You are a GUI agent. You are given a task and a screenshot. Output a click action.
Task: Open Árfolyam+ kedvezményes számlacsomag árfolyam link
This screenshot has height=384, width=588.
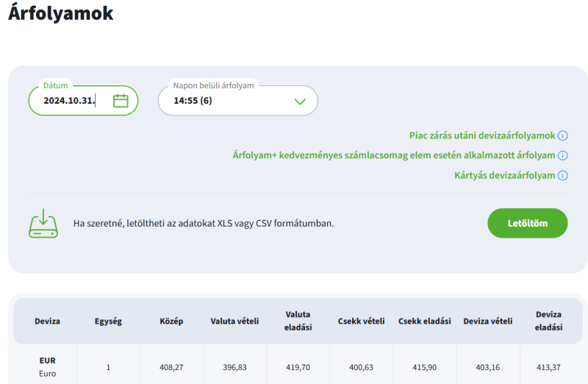pos(394,155)
